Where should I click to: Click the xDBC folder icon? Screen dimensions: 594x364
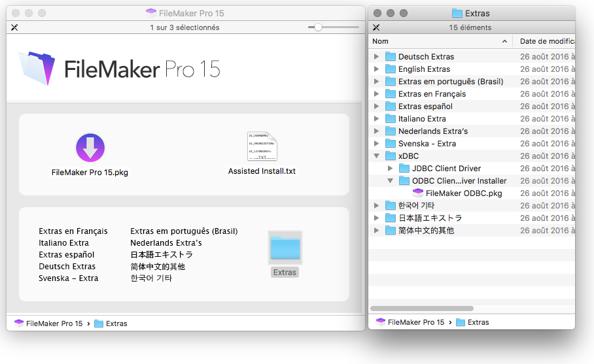391,156
